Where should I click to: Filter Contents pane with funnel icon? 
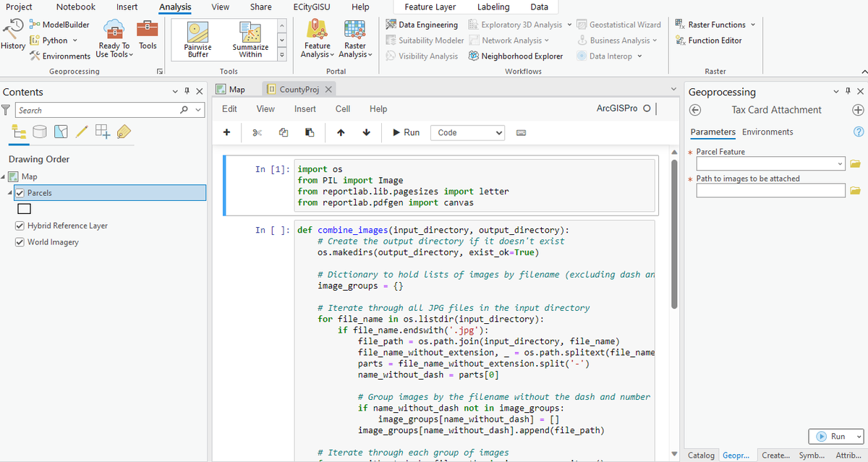(x=7, y=110)
